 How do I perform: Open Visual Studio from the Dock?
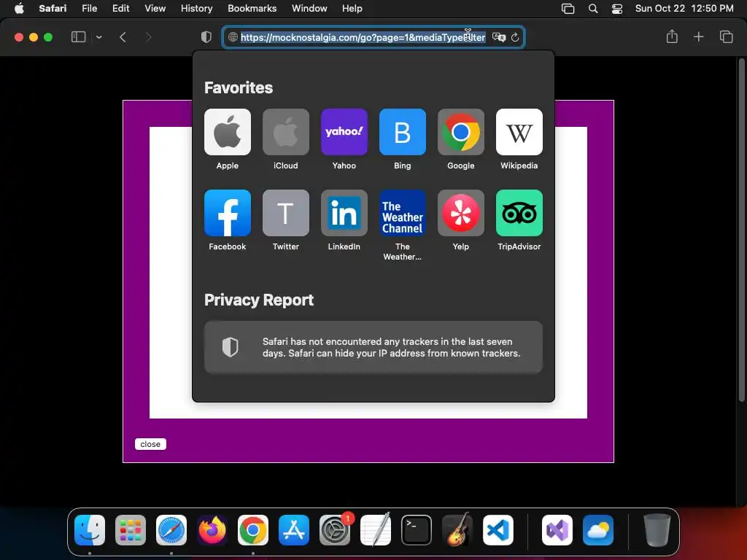tap(557, 530)
